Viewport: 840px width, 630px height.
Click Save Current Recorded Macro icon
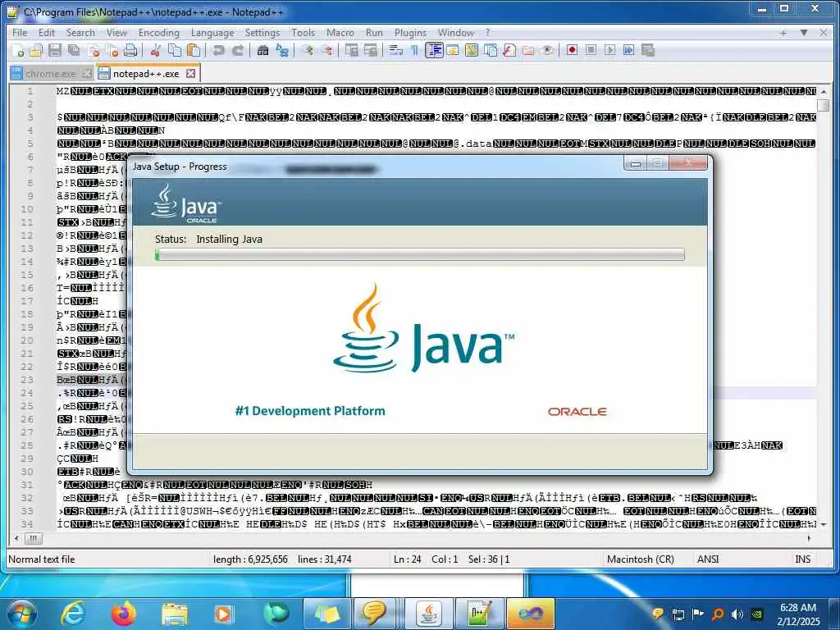[648, 50]
